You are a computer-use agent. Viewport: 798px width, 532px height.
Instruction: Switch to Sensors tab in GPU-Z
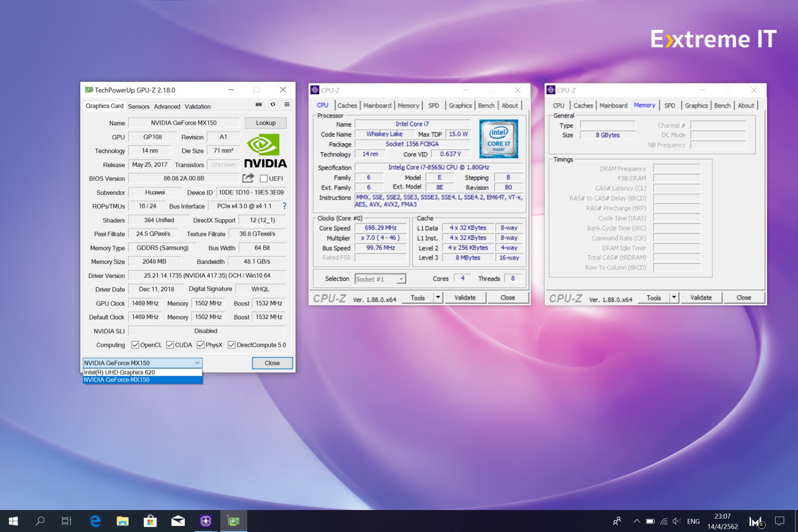tap(138, 106)
